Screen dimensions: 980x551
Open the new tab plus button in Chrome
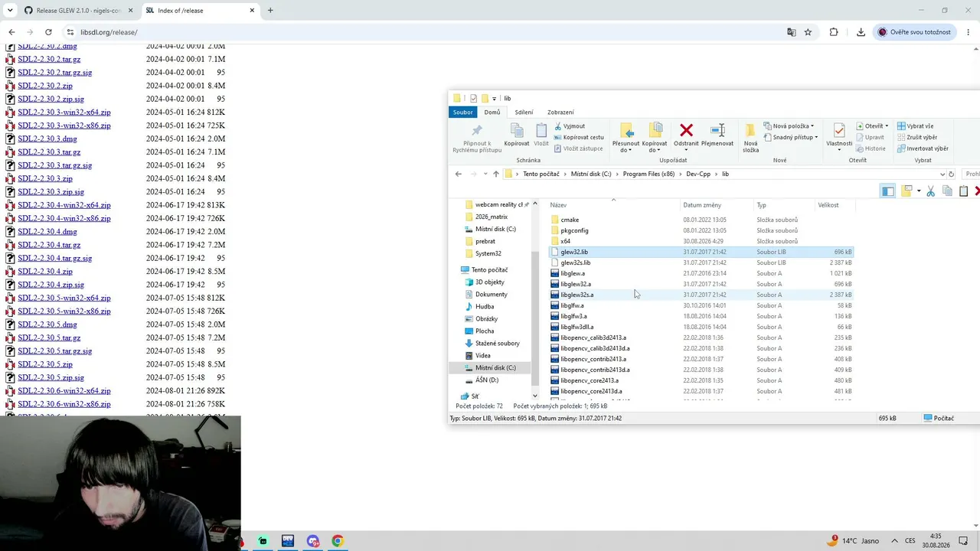tap(270, 10)
